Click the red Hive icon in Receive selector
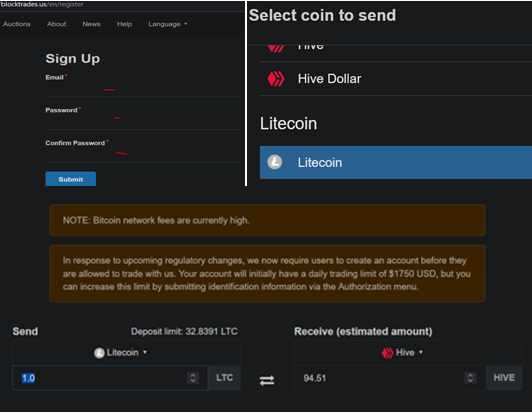The height and width of the screenshot is (413, 532). (387, 353)
